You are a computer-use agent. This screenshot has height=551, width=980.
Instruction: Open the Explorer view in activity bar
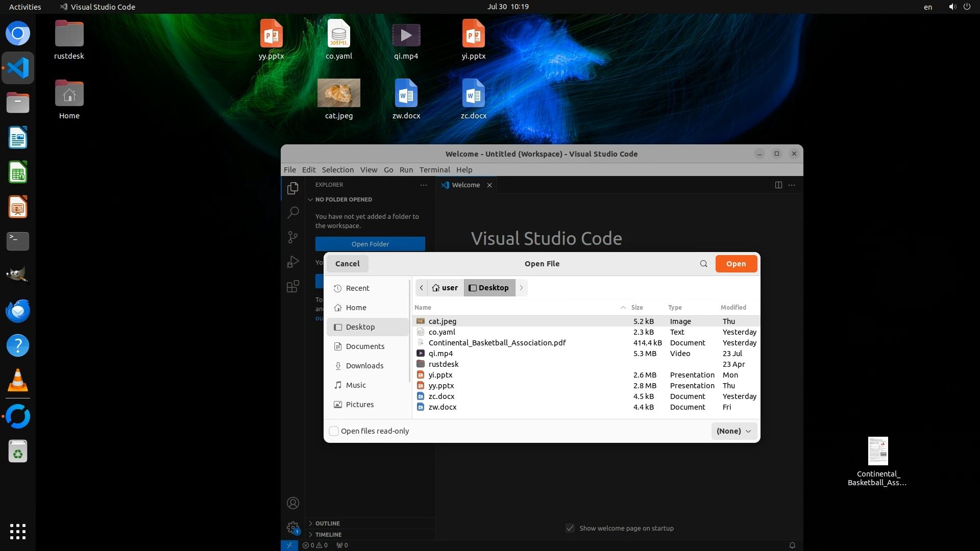292,188
